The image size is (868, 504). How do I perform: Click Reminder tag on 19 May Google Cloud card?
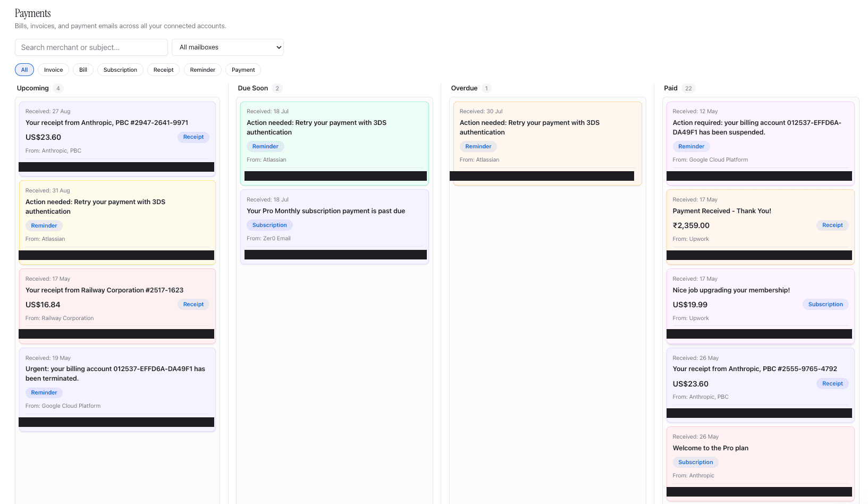tap(44, 393)
